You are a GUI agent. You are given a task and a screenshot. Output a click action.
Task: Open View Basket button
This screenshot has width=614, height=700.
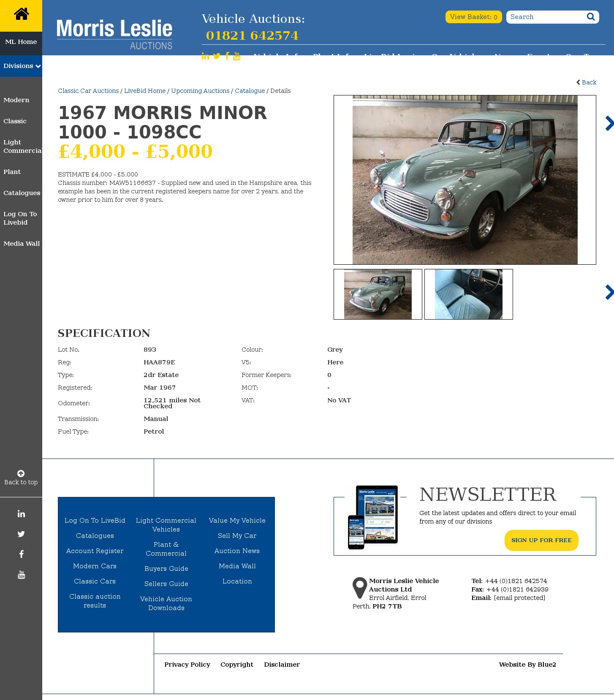(x=473, y=17)
